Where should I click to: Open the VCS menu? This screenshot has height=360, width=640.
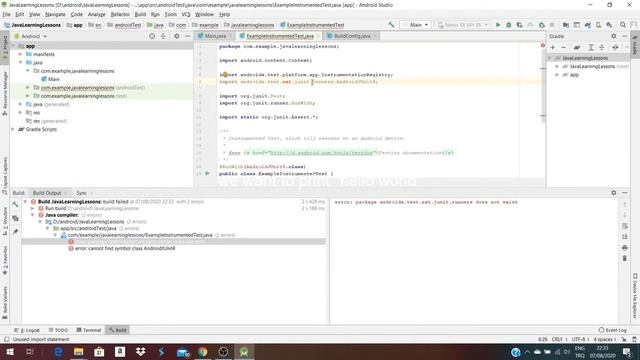click(x=186, y=14)
